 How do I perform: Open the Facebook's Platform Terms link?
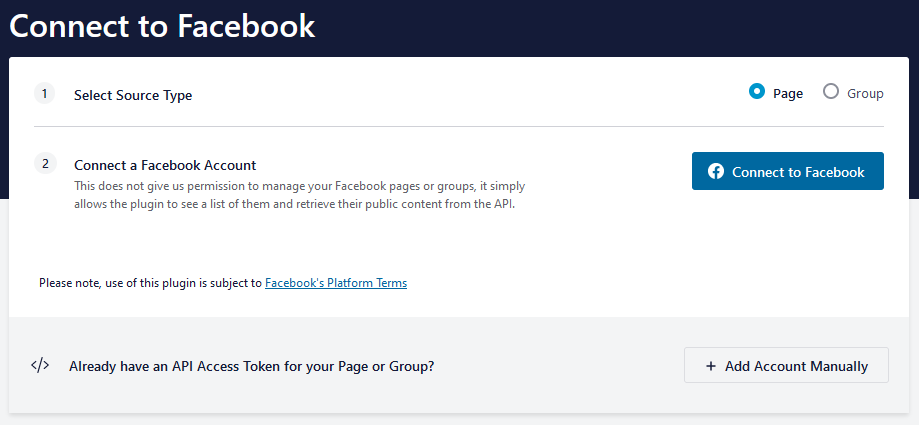(x=336, y=283)
